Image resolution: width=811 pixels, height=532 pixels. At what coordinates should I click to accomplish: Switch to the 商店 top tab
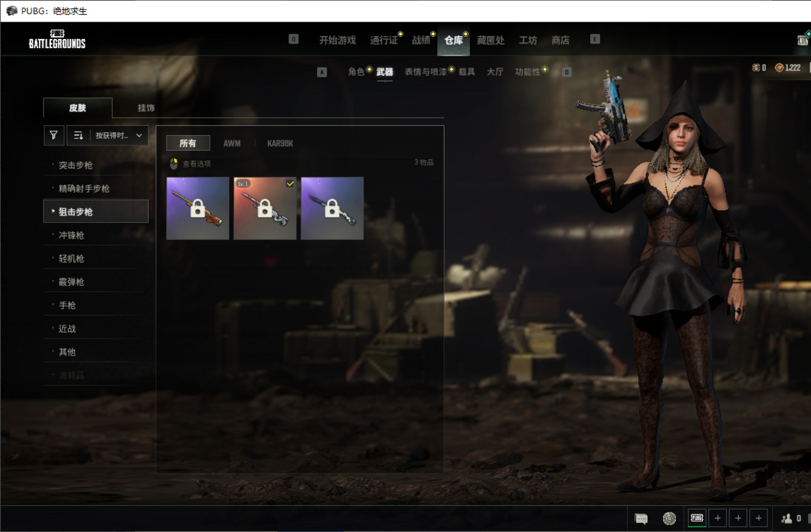tap(560, 41)
